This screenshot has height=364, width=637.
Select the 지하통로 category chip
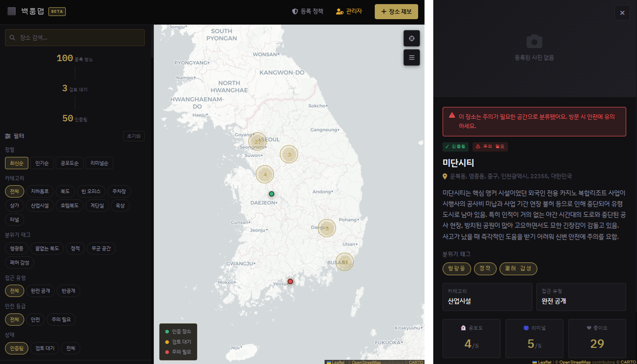pyautogui.click(x=39, y=191)
